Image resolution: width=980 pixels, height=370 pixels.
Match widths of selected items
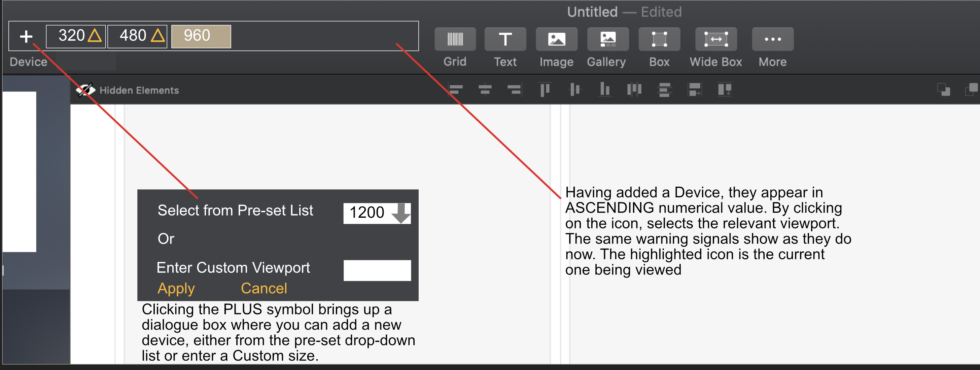pyautogui.click(x=695, y=90)
